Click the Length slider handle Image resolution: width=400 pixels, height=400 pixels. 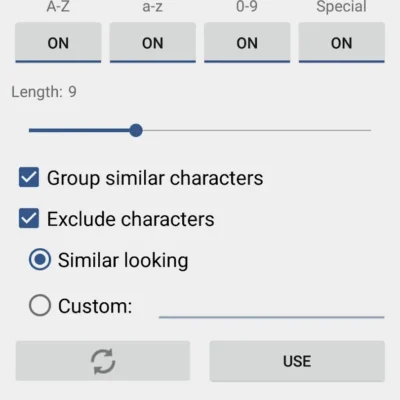(x=136, y=130)
